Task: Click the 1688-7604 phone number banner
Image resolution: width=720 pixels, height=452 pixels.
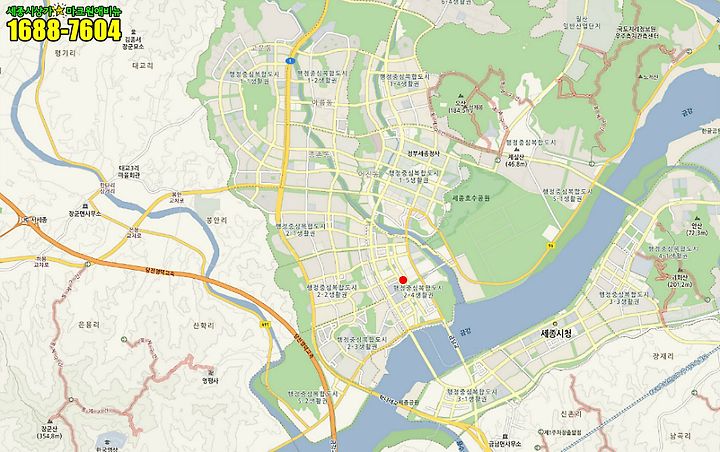Action: (x=64, y=30)
